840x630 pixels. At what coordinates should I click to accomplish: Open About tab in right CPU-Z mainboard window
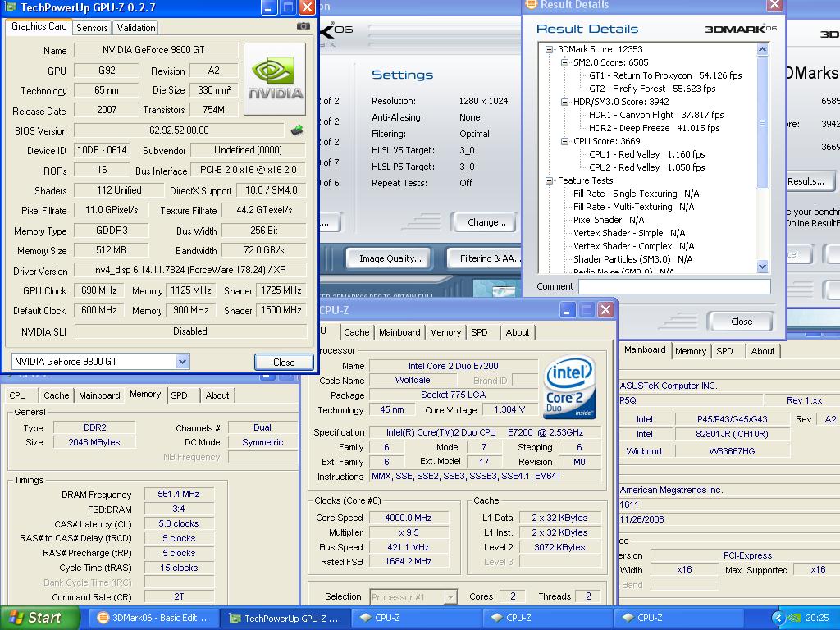(763, 351)
